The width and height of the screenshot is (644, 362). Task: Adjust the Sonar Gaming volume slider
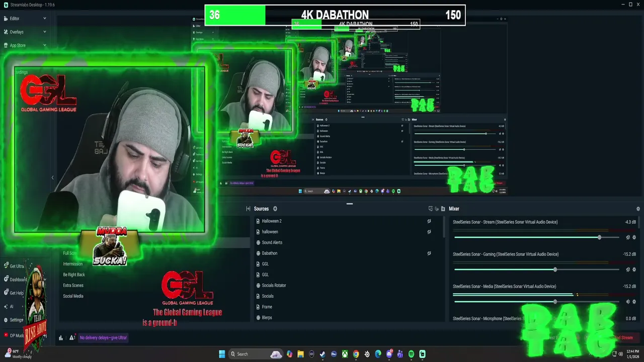[536, 269]
